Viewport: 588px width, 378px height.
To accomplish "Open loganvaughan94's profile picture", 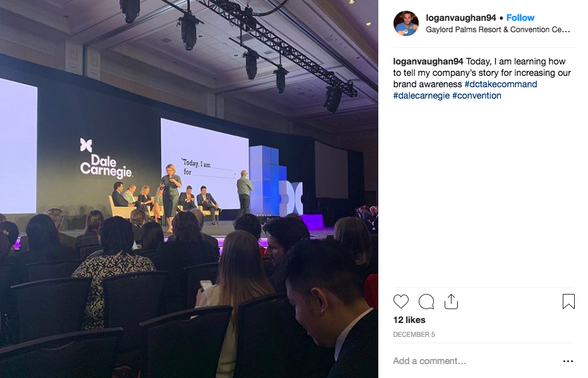I will [x=405, y=23].
